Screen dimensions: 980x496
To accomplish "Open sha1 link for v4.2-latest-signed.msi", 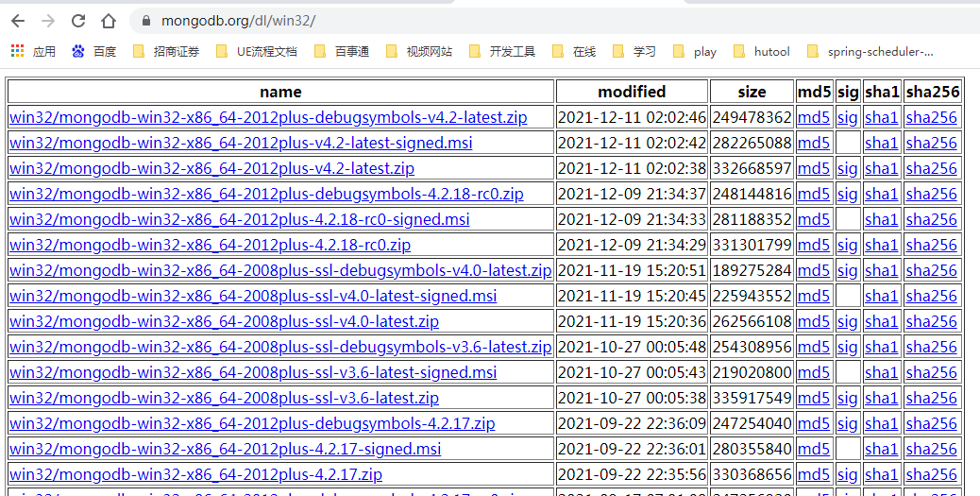I will click(881, 143).
